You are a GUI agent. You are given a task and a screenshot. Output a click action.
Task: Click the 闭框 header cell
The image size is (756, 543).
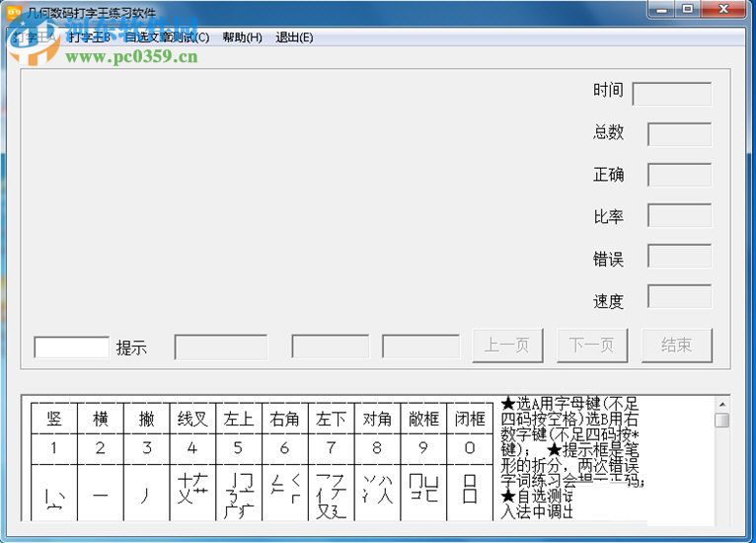click(470, 418)
